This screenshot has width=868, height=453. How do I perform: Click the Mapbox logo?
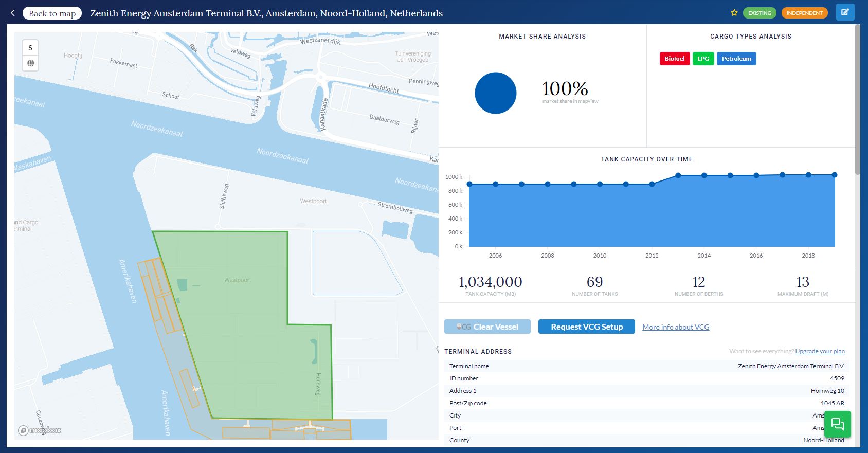pos(40,430)
